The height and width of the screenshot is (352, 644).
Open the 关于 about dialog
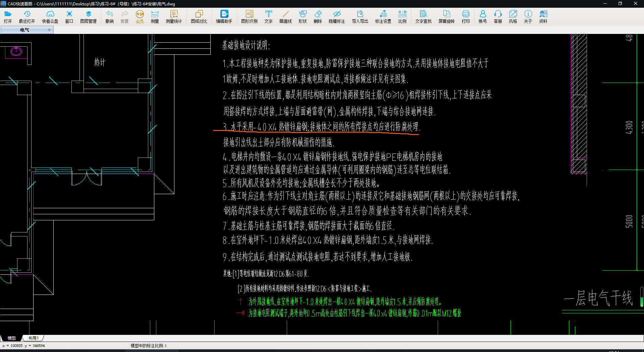click(x=528, y=16)
